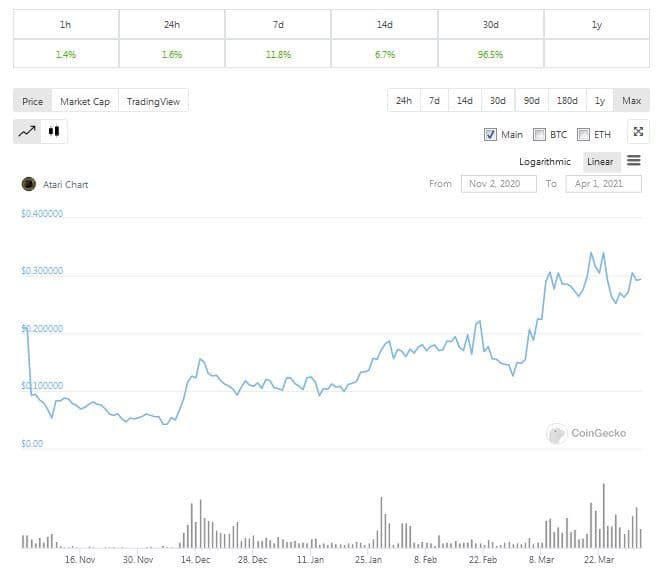Screen dimensions: 659x574
Task: Switch chart to Logarithmic scale
Action: tap(545, 162)
